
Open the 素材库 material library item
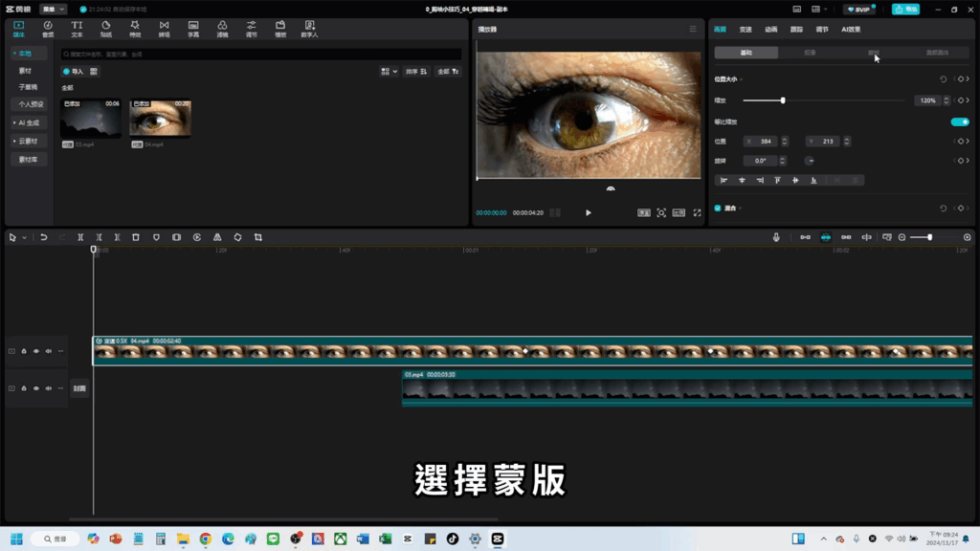coord(28,160)
